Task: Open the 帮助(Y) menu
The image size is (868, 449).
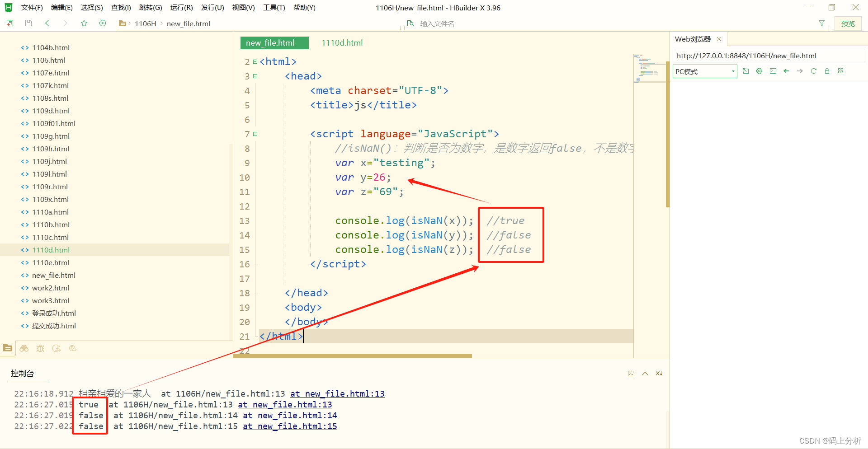Action: pyautogui.click(x=304, y=8)
